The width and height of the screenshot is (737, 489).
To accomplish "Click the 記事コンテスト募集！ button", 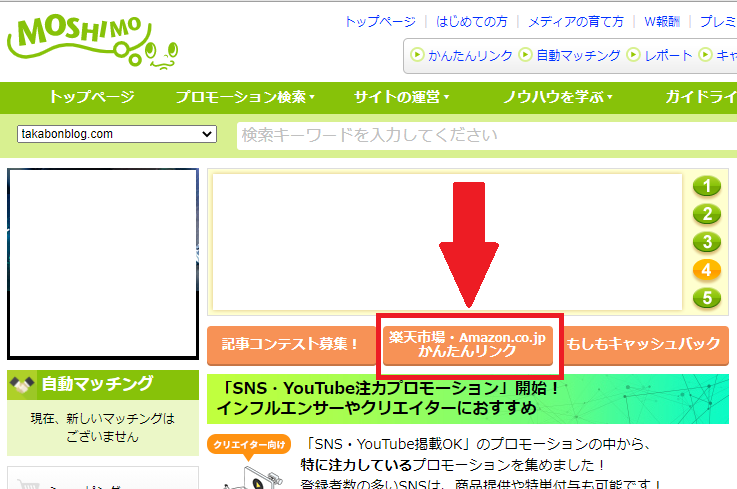I will [291, 345].
